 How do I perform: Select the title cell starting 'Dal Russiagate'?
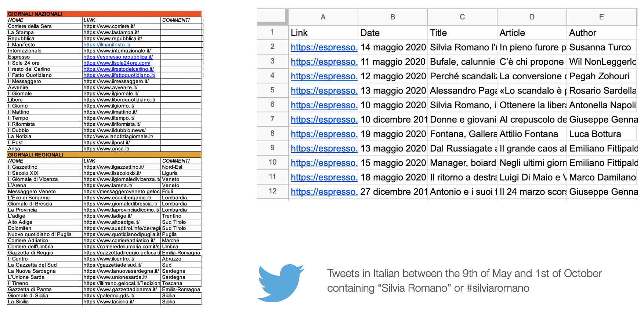tap(462, 148)
